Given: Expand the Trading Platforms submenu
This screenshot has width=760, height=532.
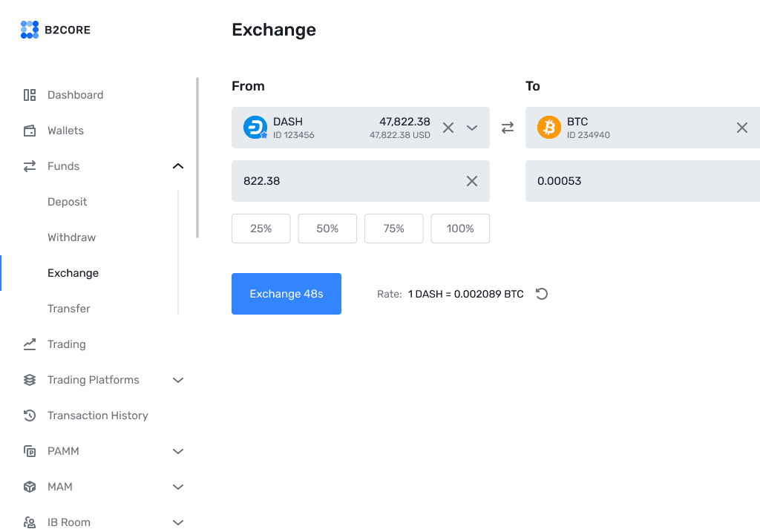Looking at the screenshot, I should click(178, 381).
